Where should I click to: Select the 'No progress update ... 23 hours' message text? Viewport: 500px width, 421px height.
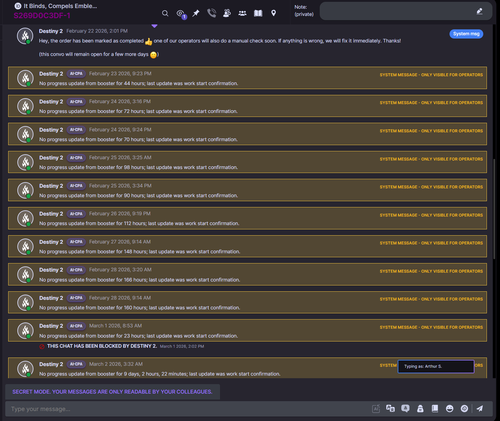pyautogui.click(x=139, y=336)
